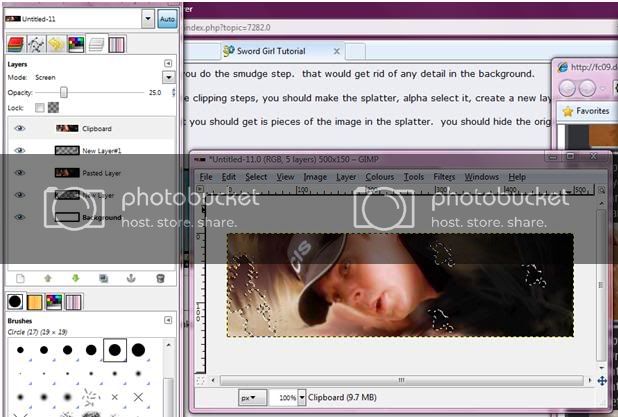
Task: Click the canvas navigation cross icon
Action: [602, 381]
